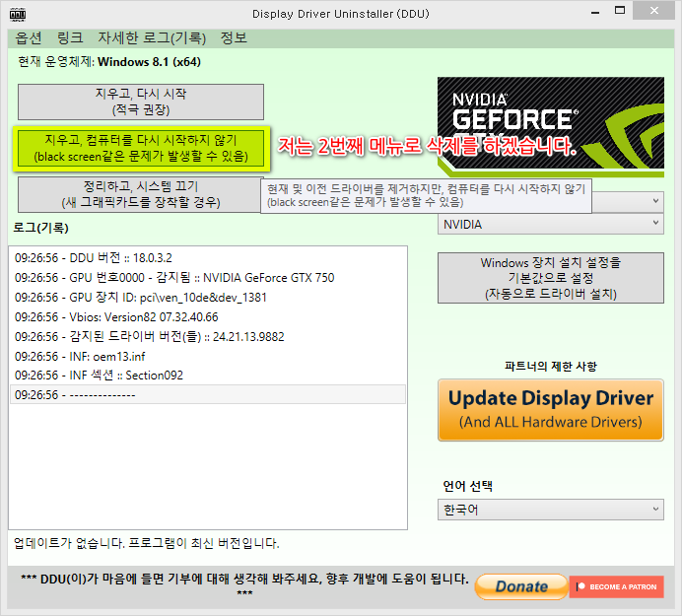
Task: Open the 옵션 menu
Action: point(29,38)
